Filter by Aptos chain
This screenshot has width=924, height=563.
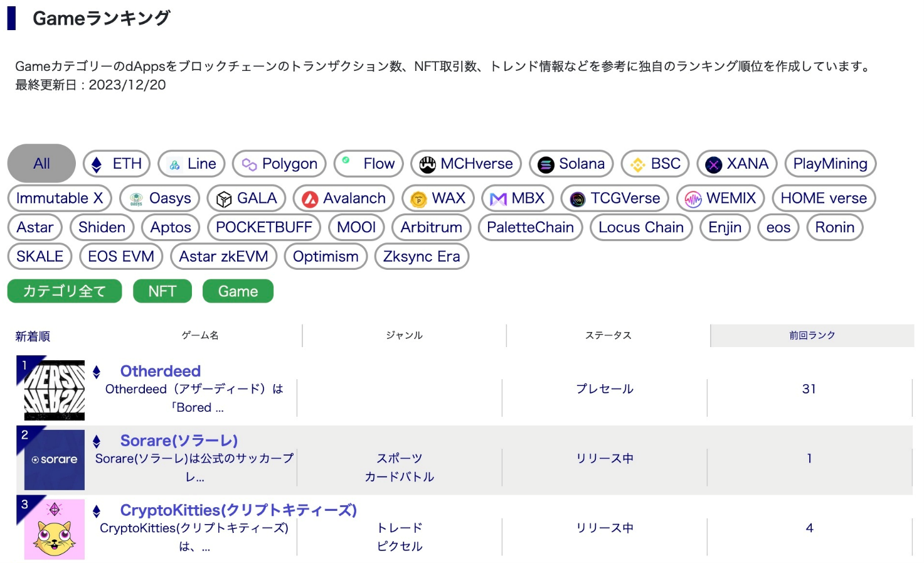[x=171, y=227]
